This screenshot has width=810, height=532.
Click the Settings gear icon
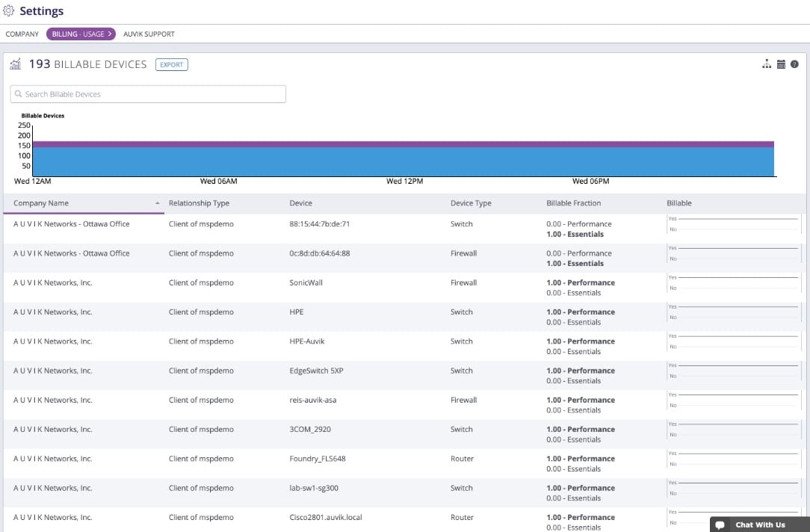click(x=9, y=10)
